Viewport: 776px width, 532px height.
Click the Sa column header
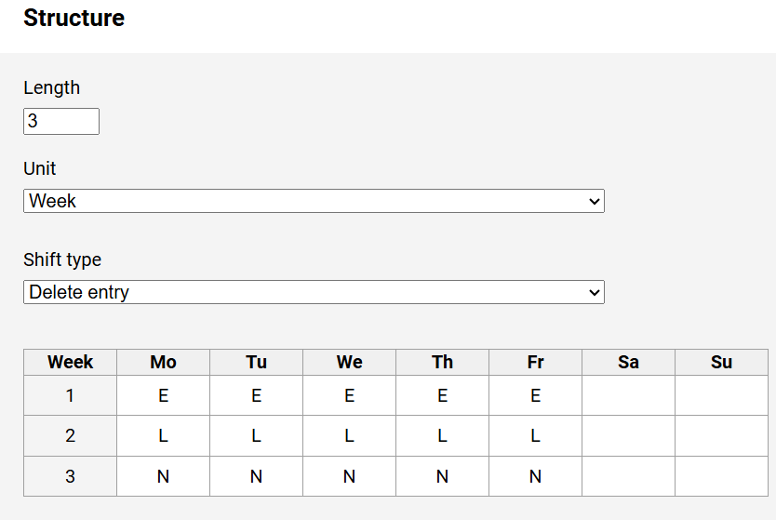628,362
